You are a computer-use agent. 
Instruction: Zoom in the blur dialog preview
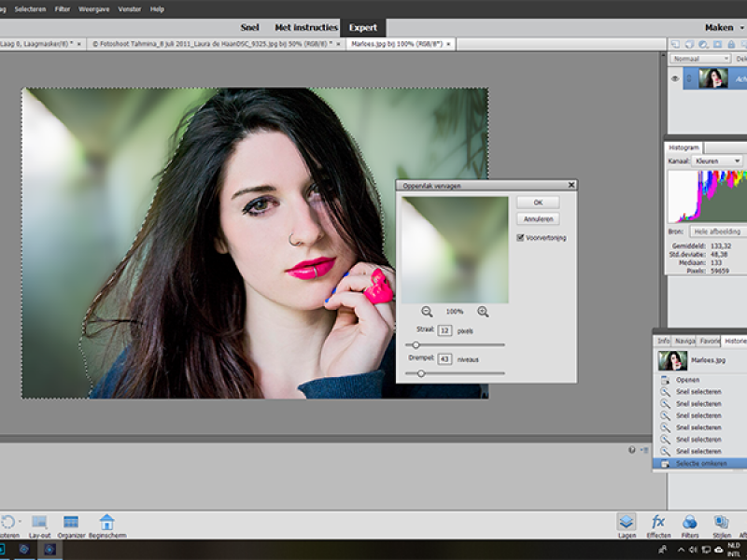coord(483,312)
